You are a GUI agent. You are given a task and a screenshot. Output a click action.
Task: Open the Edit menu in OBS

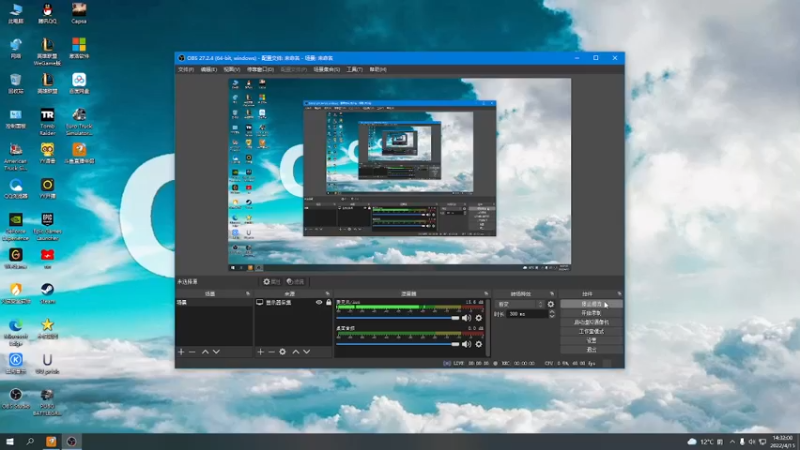coord(208,69)
